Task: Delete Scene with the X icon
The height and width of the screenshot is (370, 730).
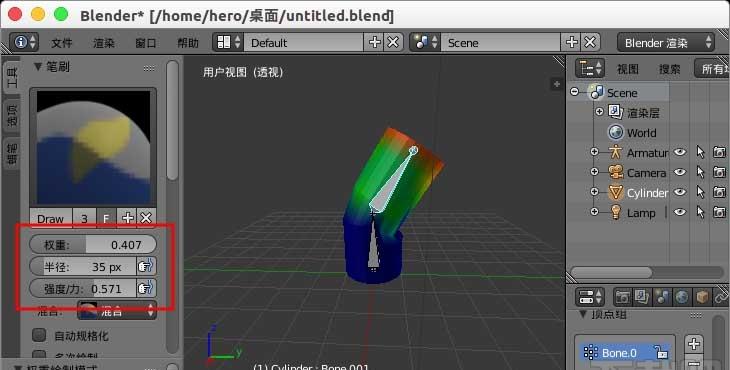Action: [x=590, y=42]
